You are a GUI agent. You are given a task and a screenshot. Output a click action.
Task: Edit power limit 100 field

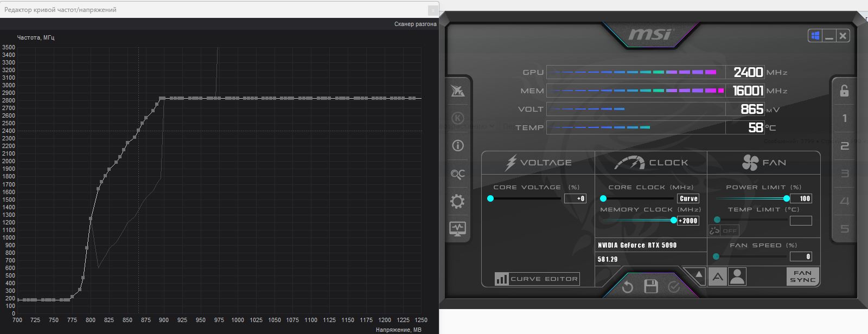point(801,198)
